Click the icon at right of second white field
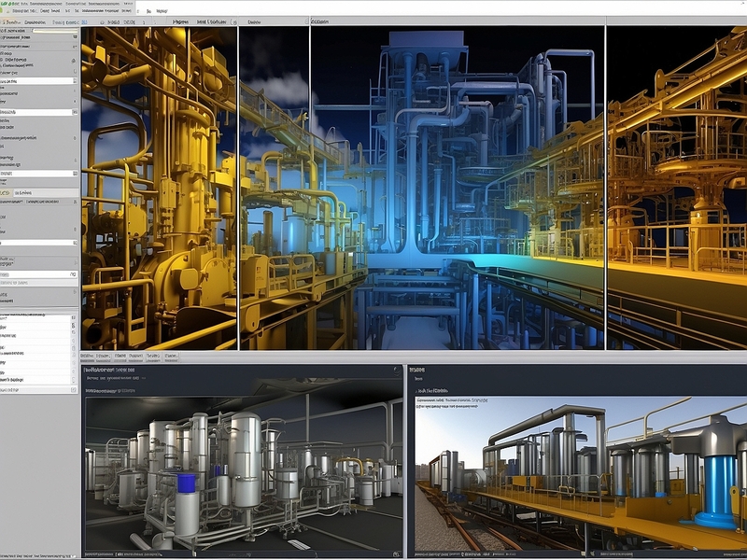 click(x=74, y=81)
